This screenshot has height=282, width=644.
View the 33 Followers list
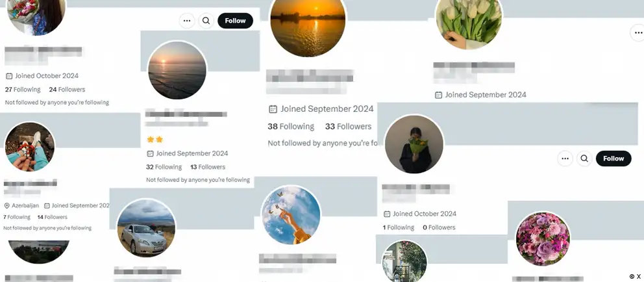tap(348, 127)
